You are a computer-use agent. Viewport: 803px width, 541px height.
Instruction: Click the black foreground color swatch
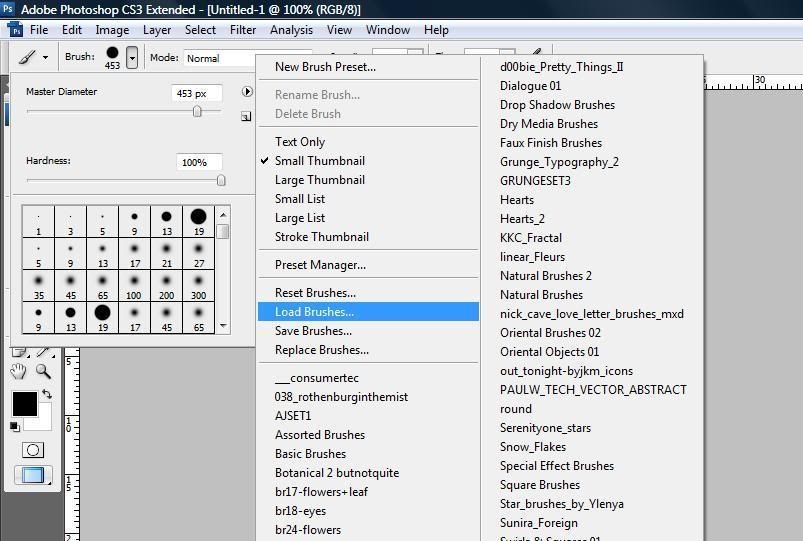click(25, 404)
